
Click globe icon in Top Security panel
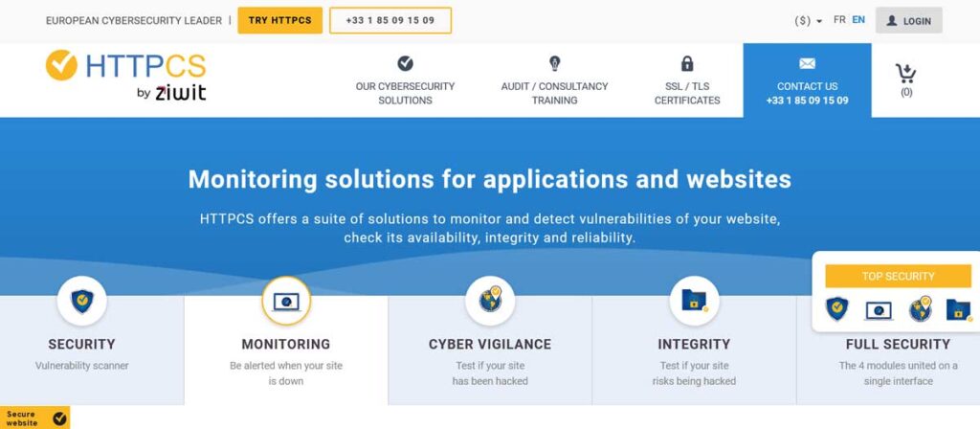pos(921,309)
